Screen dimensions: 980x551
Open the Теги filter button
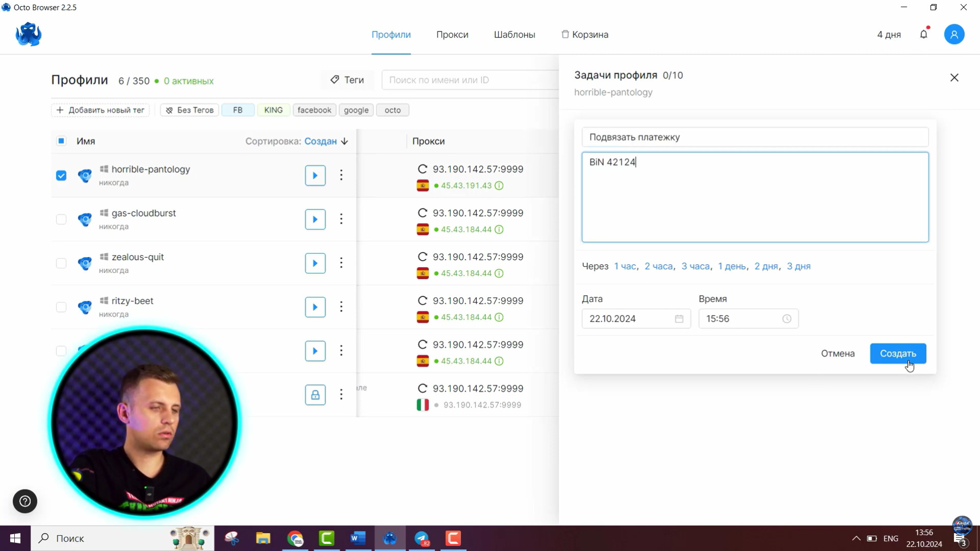point(347,80)
